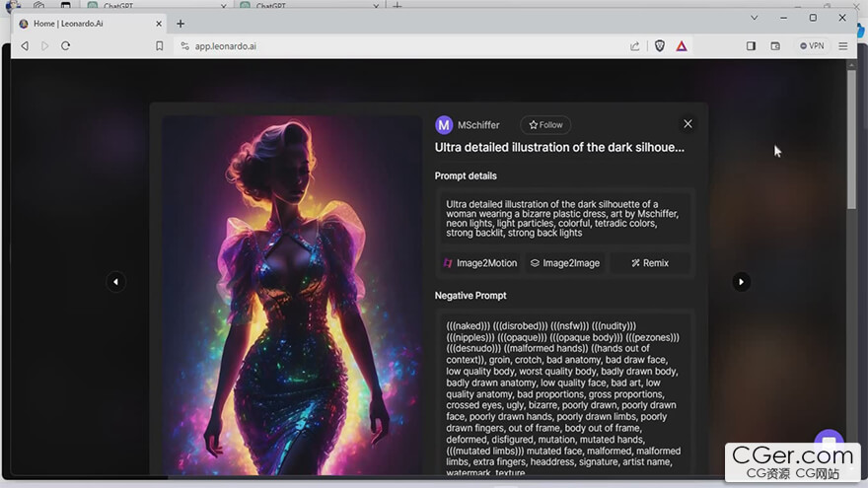Open a new browser tab

(181, 24)
